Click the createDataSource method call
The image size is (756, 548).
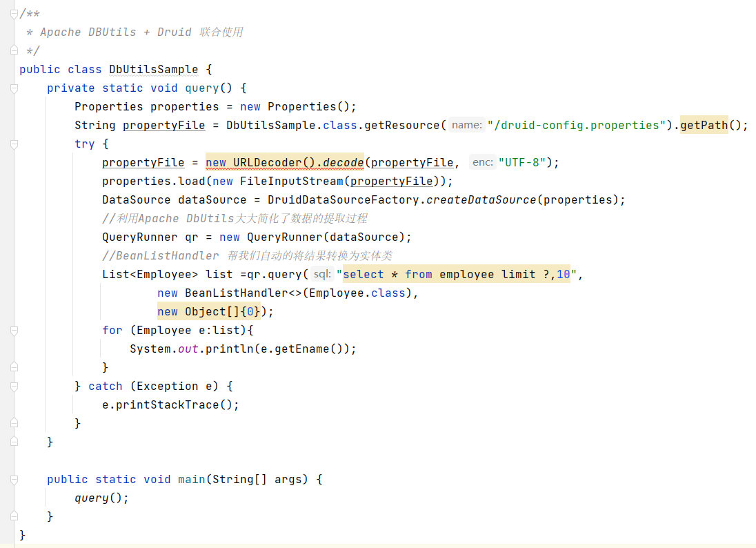click(481, 200)
